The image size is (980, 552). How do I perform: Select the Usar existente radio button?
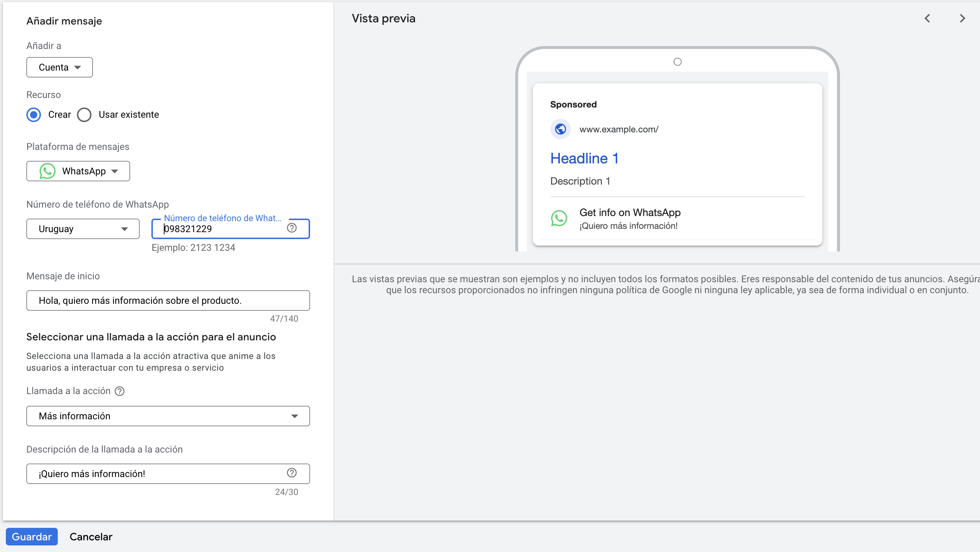coord(84,114)
